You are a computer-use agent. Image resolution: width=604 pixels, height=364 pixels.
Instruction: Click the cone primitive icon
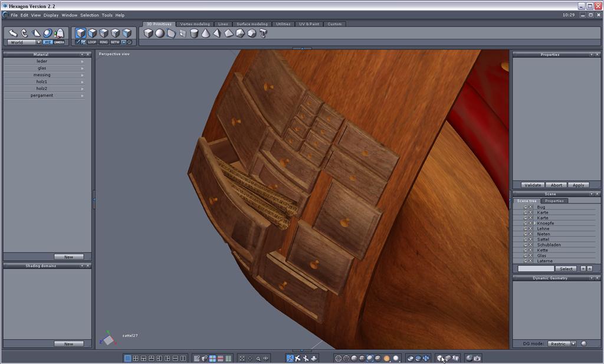click(206, 34)
